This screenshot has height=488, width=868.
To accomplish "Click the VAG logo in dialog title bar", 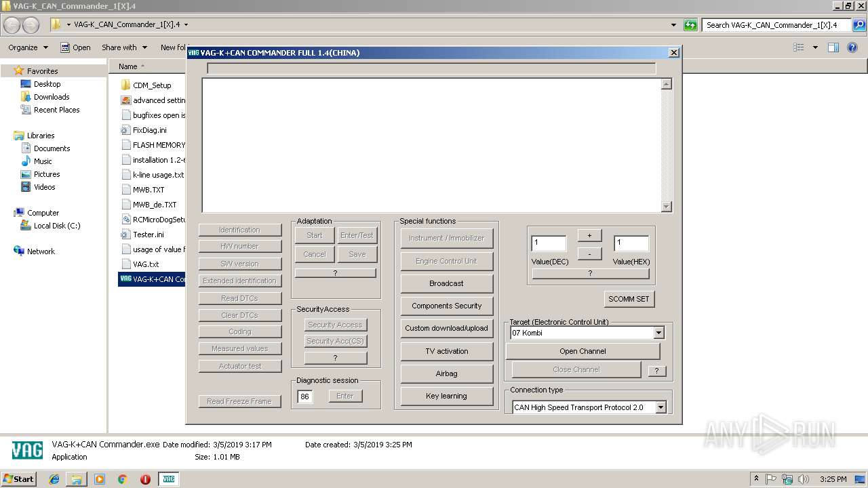I will pos(193,52).
